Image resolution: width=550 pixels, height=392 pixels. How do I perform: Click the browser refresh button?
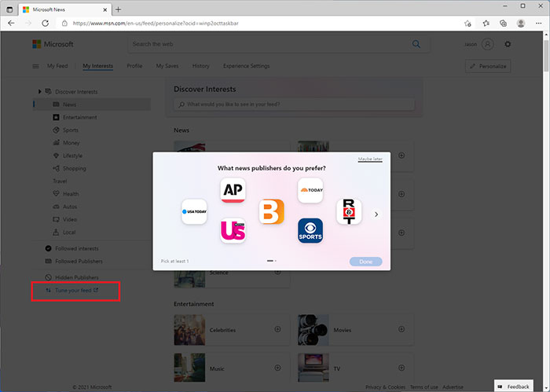[x=45, y=24]
